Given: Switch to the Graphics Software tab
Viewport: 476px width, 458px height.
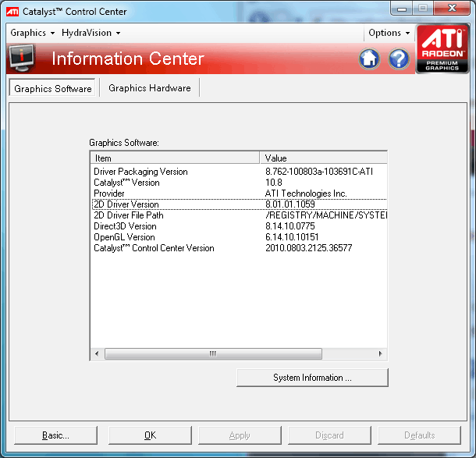Looking at the screenshot, I should 52,88.
